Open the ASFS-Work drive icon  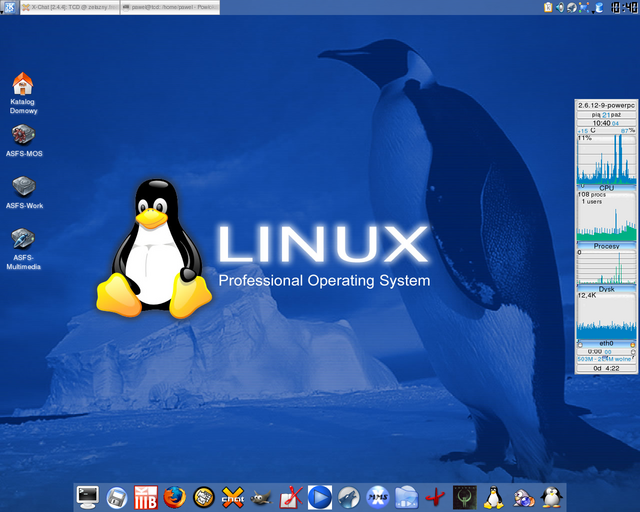coord(24,193)
